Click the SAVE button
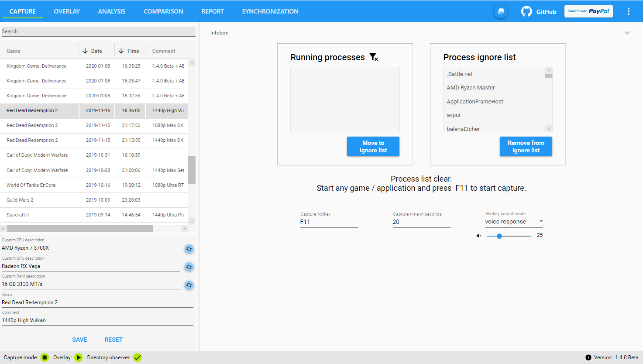Screen dimensions: 643x364 tap(79, 340)
